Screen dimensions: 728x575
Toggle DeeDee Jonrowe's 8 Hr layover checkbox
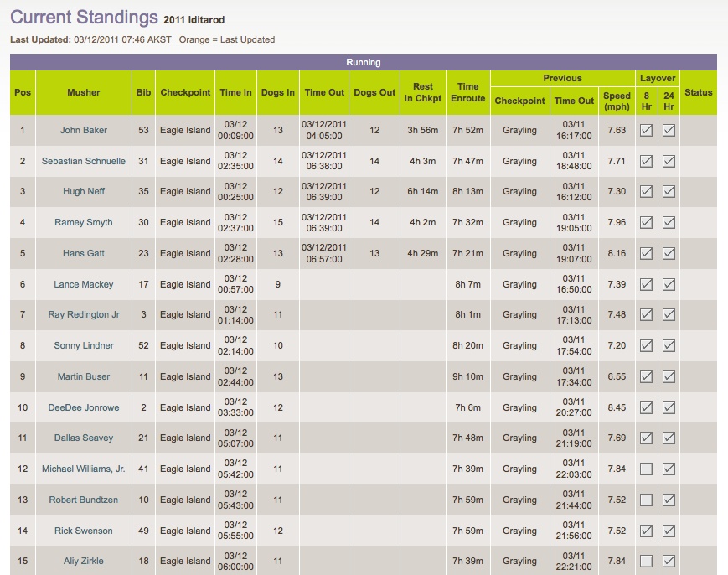pos(646,407)
